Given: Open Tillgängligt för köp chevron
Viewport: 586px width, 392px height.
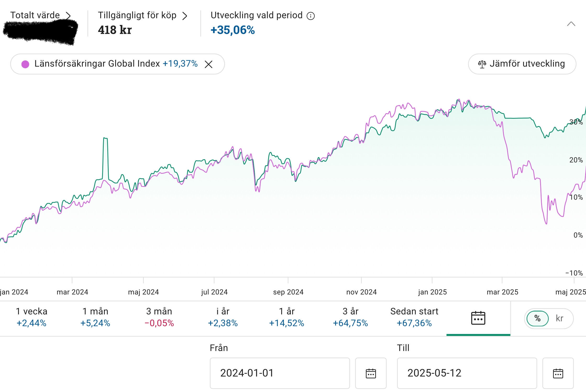Looking at the screenshot, I should point(185,16).
